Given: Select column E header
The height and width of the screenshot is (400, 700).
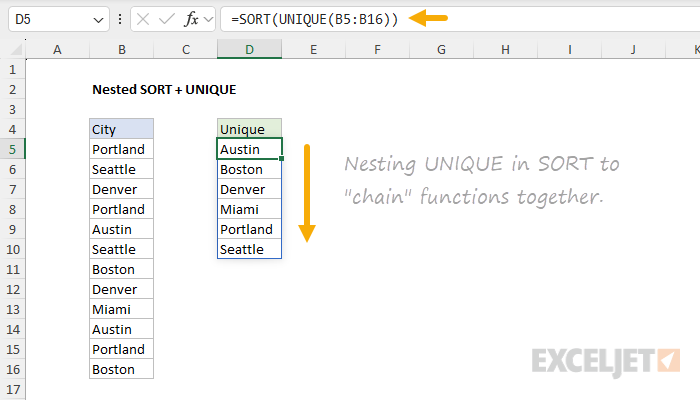Looking at the screenshot, I should pos(313,50).
